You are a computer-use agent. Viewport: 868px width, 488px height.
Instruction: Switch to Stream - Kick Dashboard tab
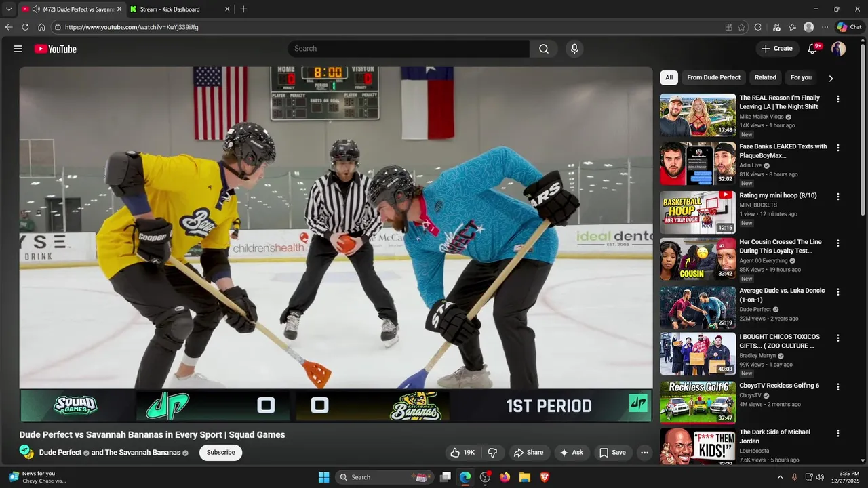[180, 9]
